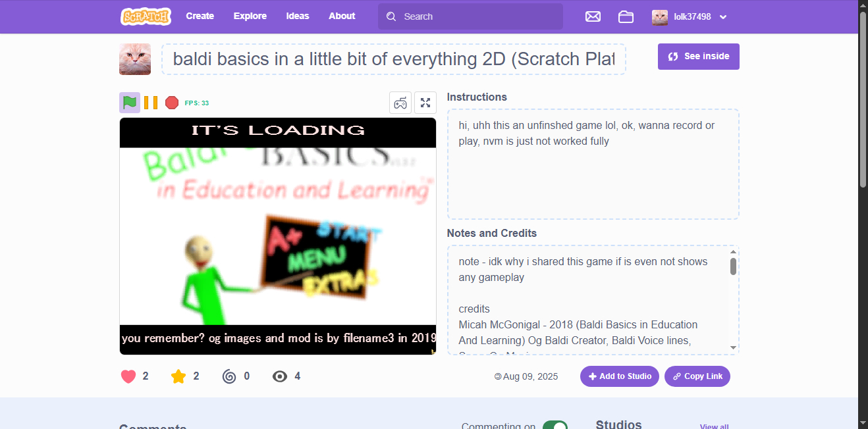This screenshot has height=429, width=868.
Task: Click the Add to Studio button
Action: click(x=620, y=376)
